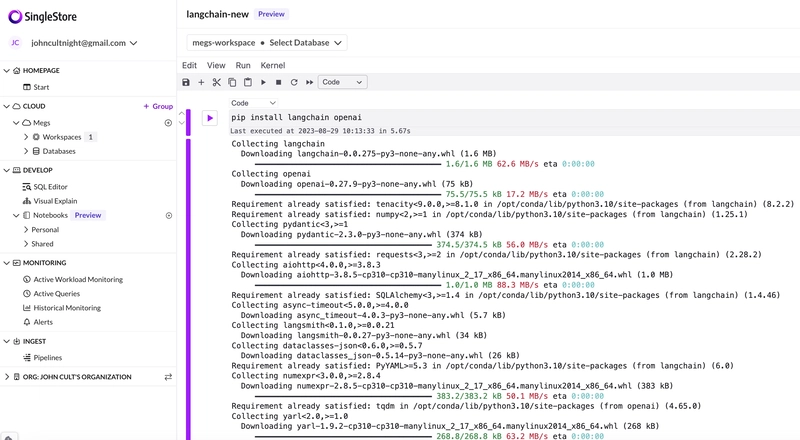This screenshot has height=440, width=800.
Task: Expand the Personal notebooks folder
Action: coord(26,230)
